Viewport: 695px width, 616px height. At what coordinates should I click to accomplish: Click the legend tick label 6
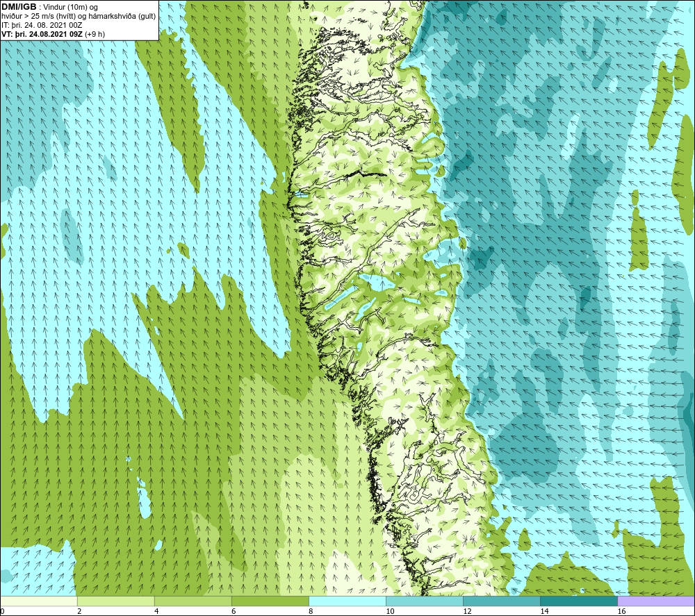coord(234,612)
